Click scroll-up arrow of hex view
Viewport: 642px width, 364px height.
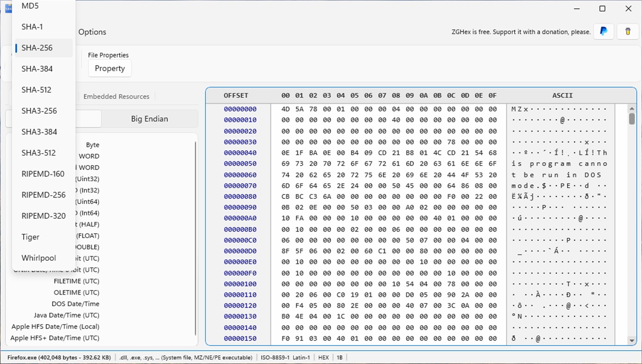pos(632,109)
